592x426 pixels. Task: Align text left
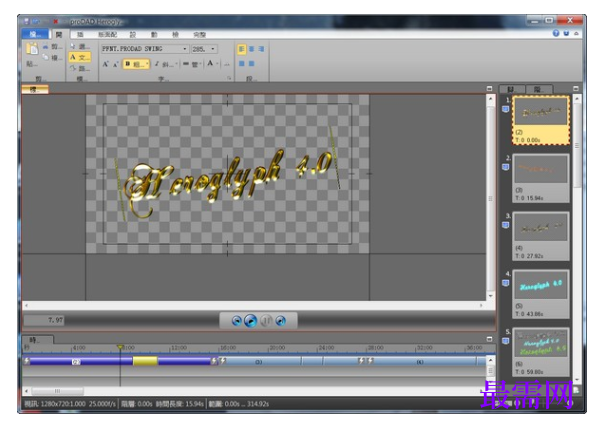[242, 49]
